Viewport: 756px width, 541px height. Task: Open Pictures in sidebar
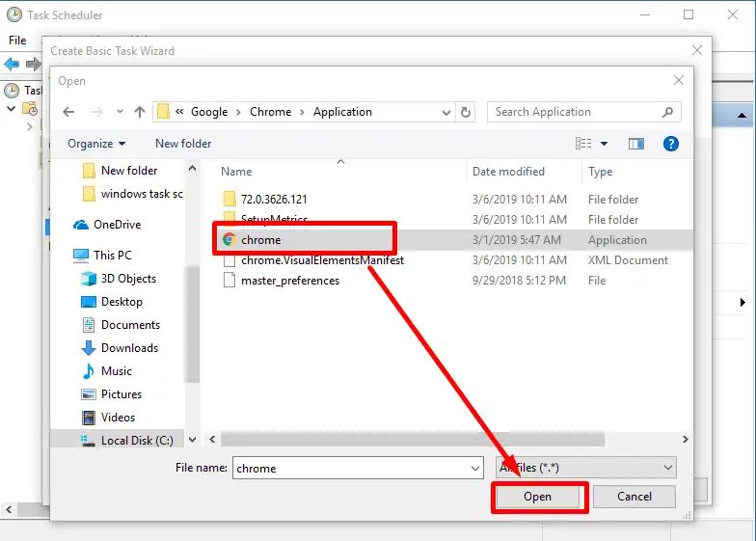(x=112, y=394)
